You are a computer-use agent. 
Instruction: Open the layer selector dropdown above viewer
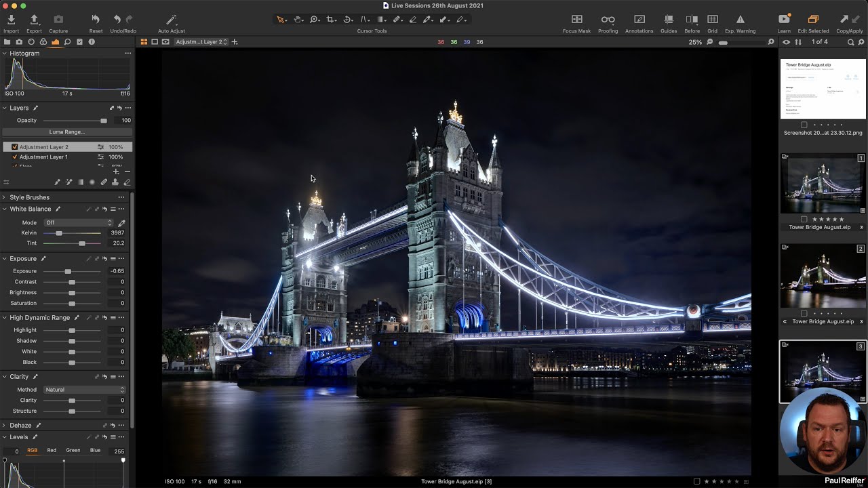(x=201, y=42)
